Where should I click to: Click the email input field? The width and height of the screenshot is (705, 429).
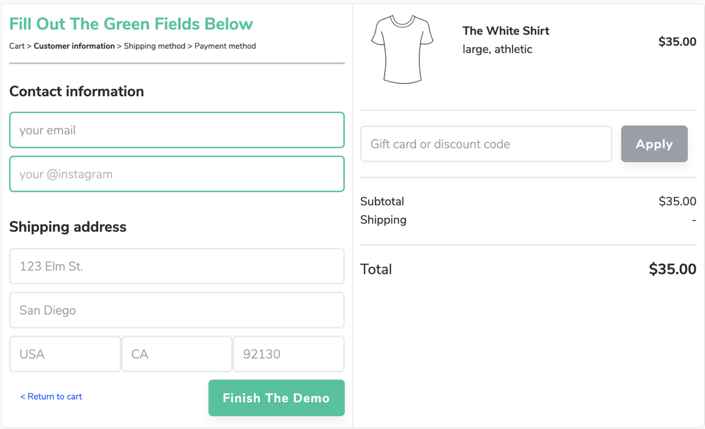(177, 130)
